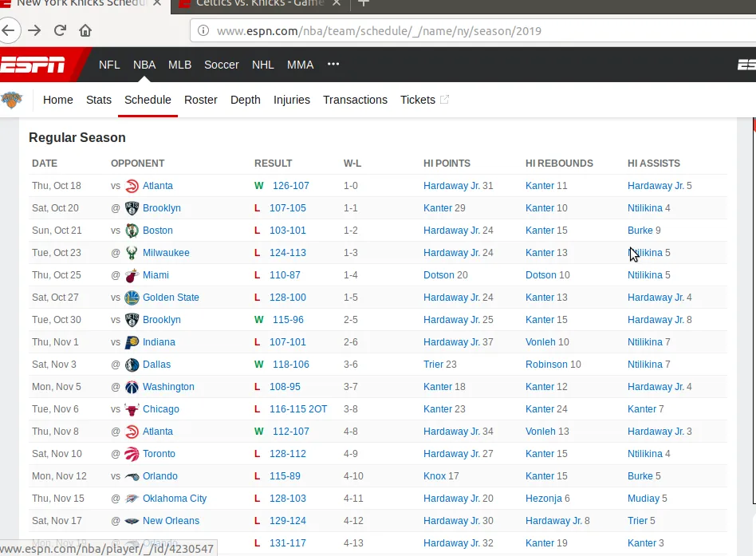This screenshot has width=756, height=556.
Task: Open Toronto team link
Action: coord(159,454)
